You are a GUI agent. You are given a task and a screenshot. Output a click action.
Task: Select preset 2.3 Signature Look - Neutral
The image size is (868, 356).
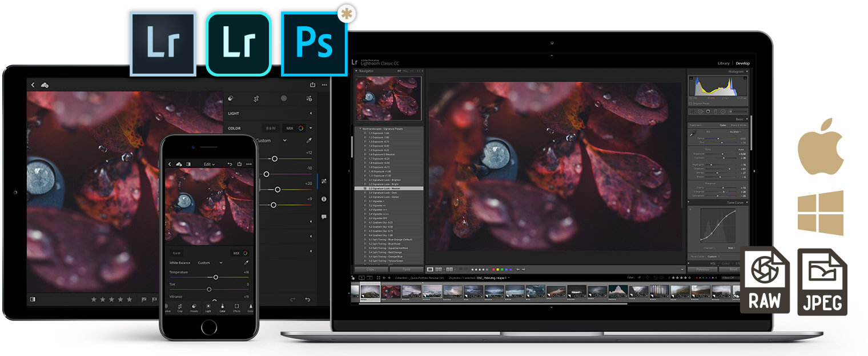pos(389,188)
